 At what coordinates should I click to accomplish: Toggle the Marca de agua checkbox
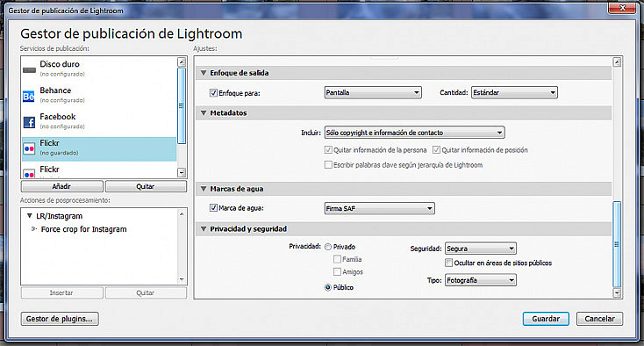coord(213,208)
